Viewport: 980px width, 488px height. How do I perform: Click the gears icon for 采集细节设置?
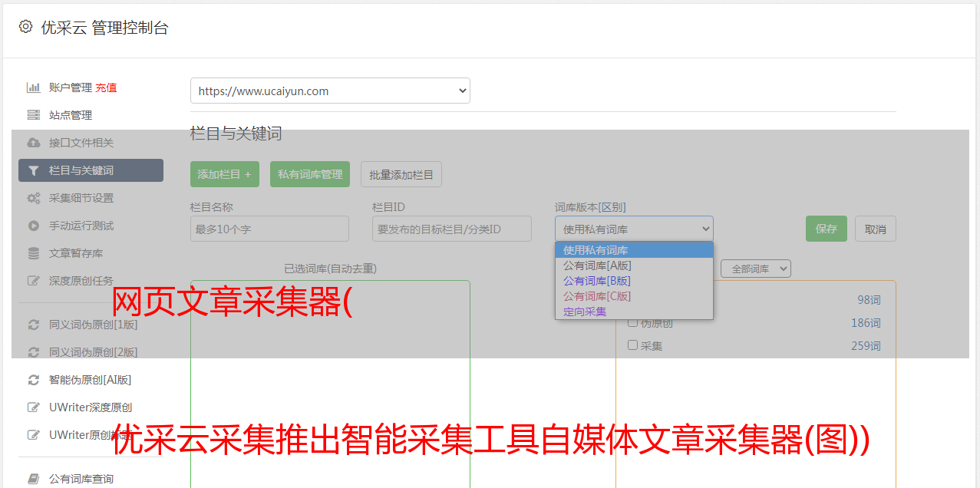[33, 198]
